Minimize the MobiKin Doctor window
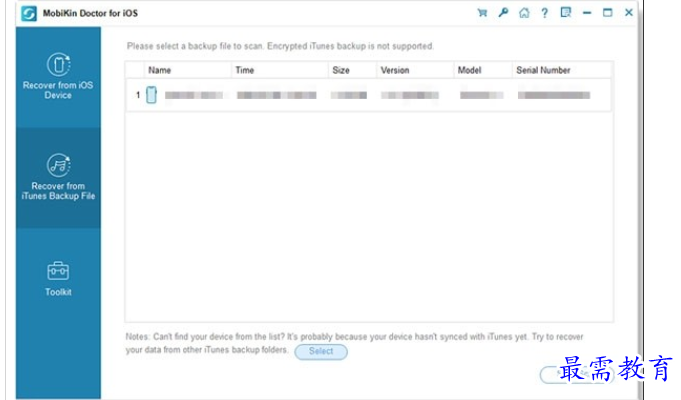The width and height of the screenshot is (681, 400). [587, 13]
